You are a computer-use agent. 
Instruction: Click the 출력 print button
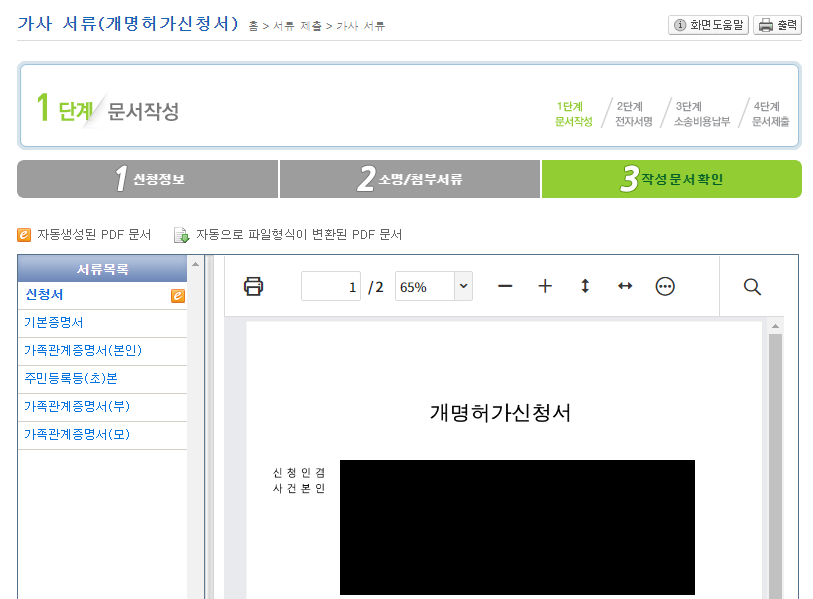pyautogui.click(x=777, y=25)
